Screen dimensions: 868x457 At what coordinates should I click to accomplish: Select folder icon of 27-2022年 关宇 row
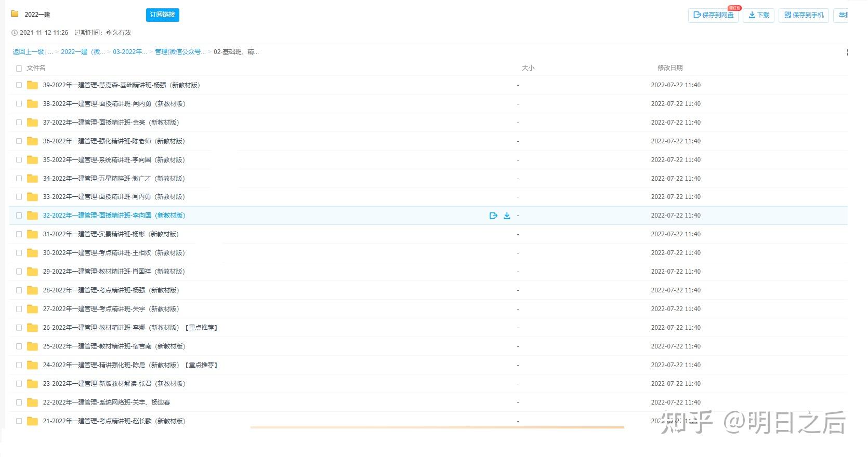point(32,309)
